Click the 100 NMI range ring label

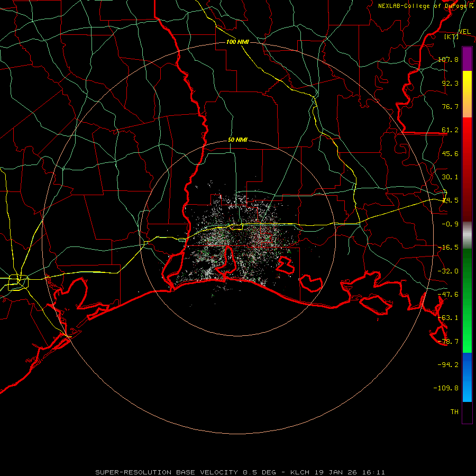coord(237,42)
